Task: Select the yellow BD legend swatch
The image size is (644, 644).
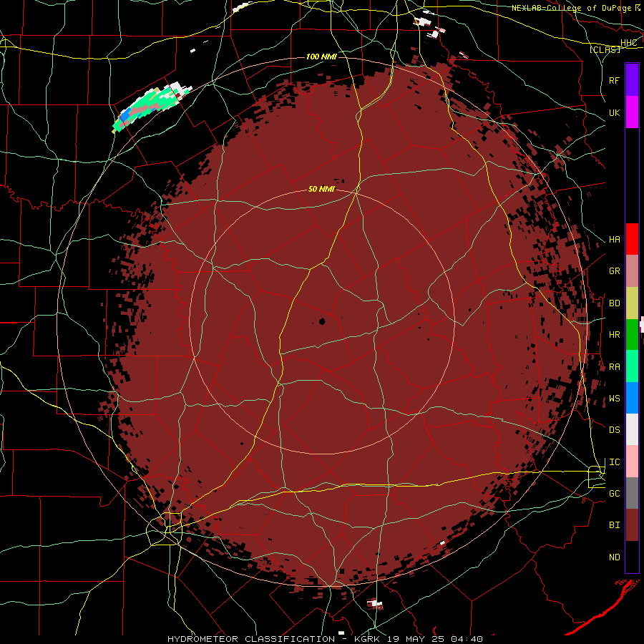Action: pyautogui.click(x=632, y=303)
